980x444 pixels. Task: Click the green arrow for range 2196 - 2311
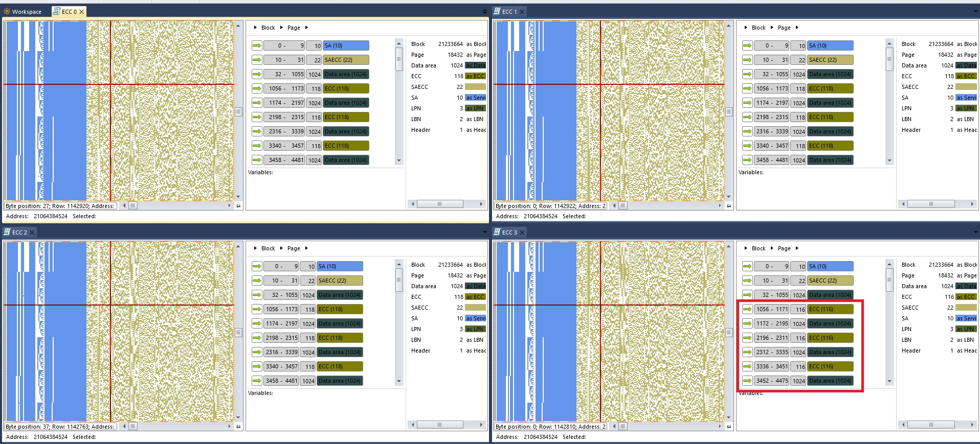click(x=747, y=338)
